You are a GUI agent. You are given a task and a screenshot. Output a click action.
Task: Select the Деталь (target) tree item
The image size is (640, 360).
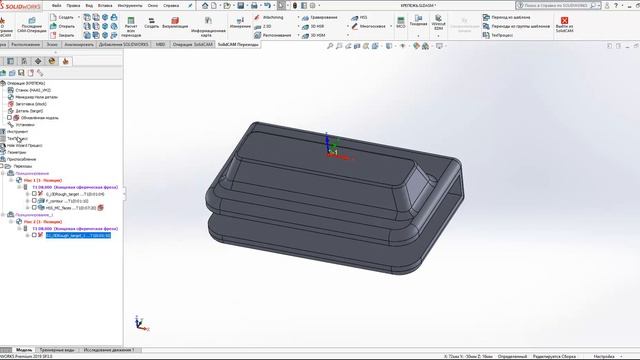tap(25, 111)
